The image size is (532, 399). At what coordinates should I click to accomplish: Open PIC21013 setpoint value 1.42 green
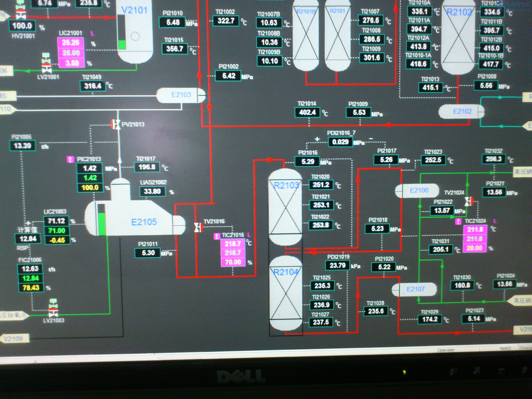click(90, 178)
